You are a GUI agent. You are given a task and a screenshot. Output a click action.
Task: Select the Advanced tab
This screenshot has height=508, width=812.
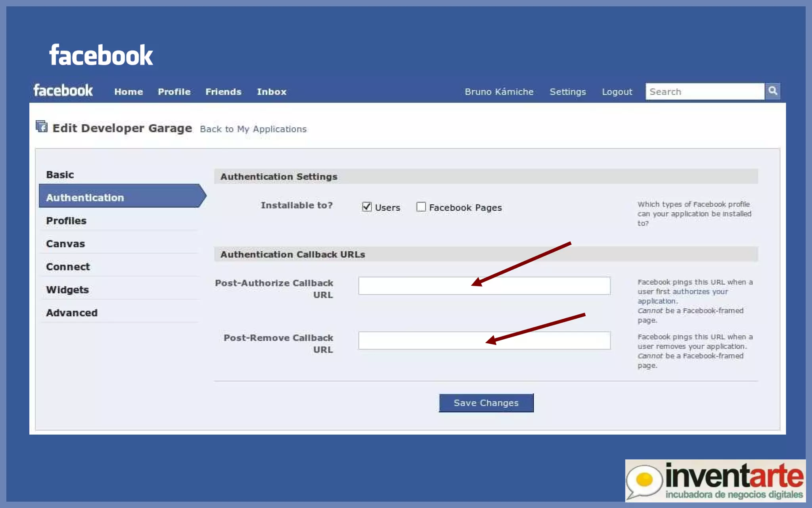tap(72, 313)
